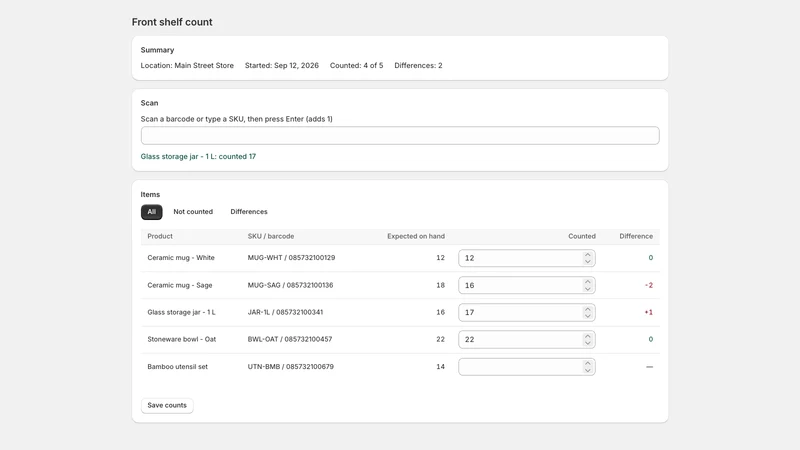Click the SKU / barcode column header
Screen dimensions: 800x450
(x=271, y=236)
